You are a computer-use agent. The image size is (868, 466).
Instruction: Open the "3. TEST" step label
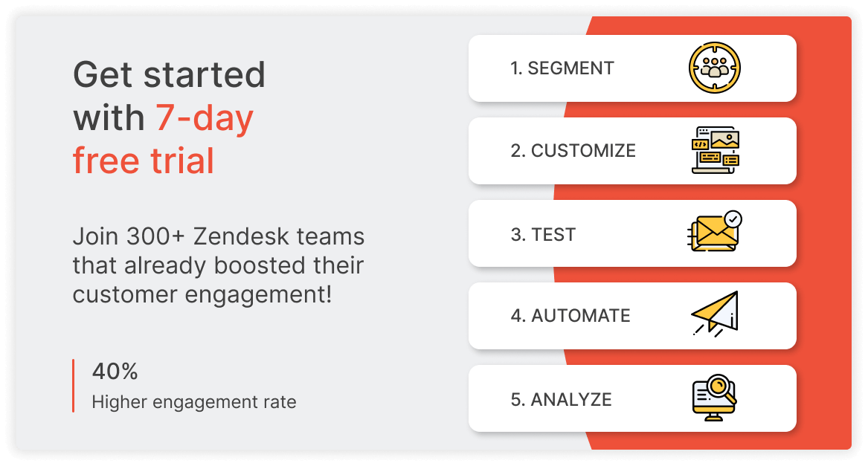pyautogui.click(x=543, y=235)
